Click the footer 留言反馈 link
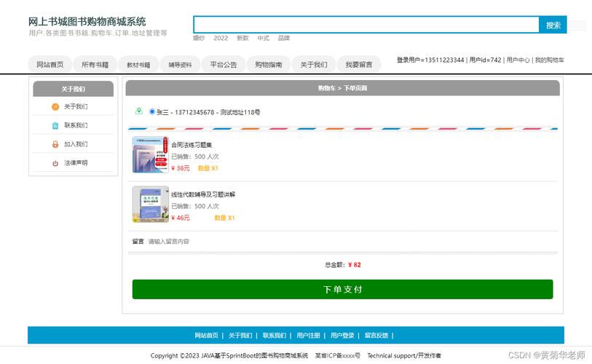 (376, 336)
